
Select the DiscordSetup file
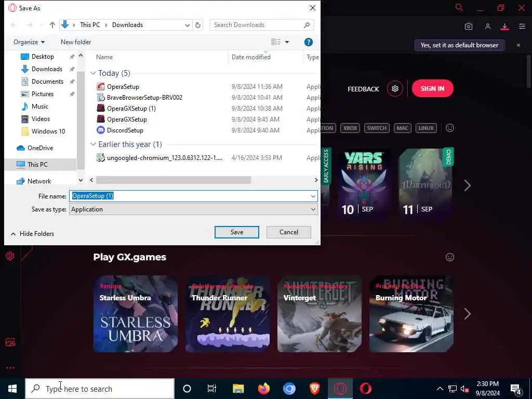click(125, 130)
